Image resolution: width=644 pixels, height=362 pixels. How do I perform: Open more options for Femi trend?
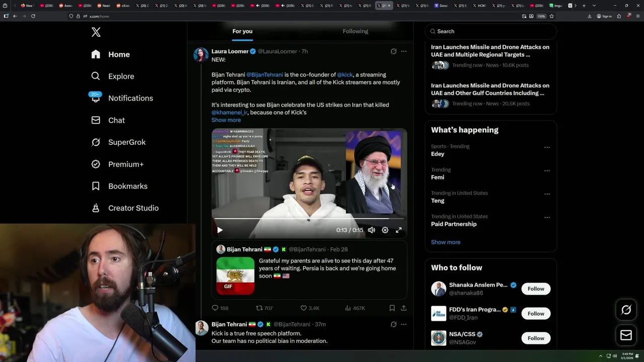coord(547,170)
